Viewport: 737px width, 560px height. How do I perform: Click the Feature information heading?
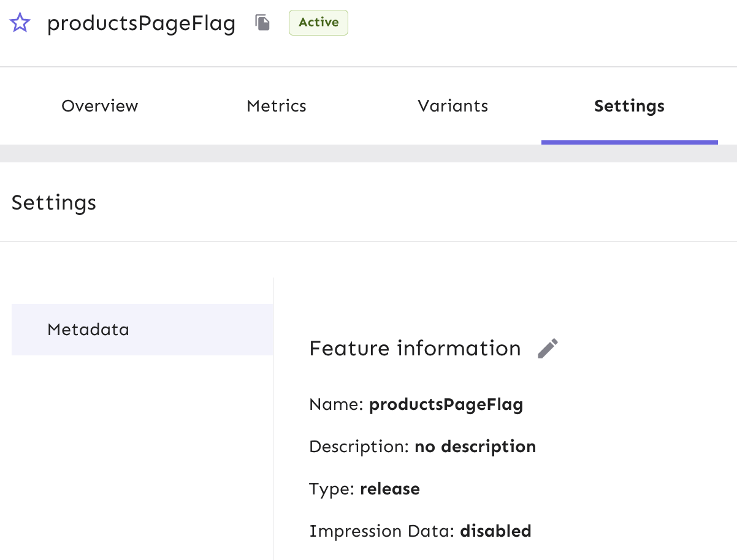click(x=414, y=348)
